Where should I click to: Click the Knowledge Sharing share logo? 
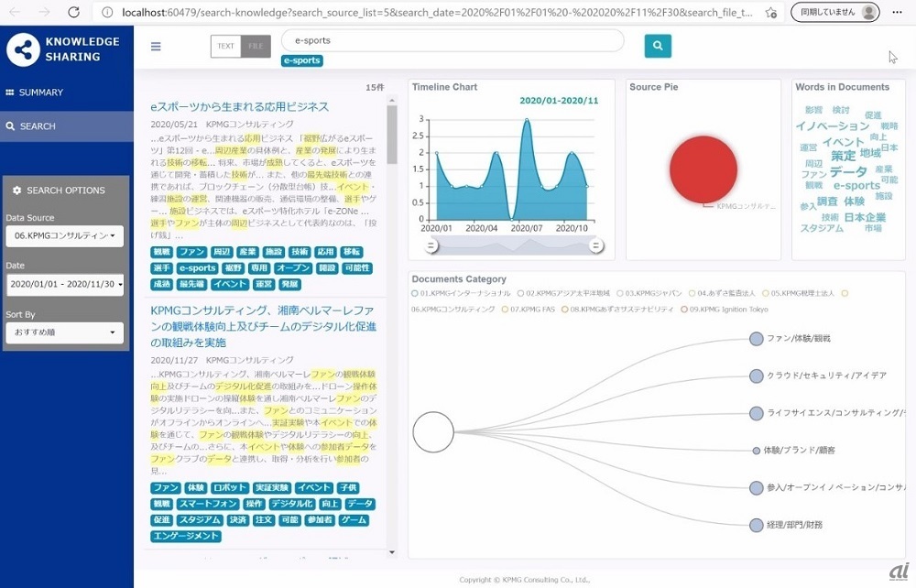point(24,49)
